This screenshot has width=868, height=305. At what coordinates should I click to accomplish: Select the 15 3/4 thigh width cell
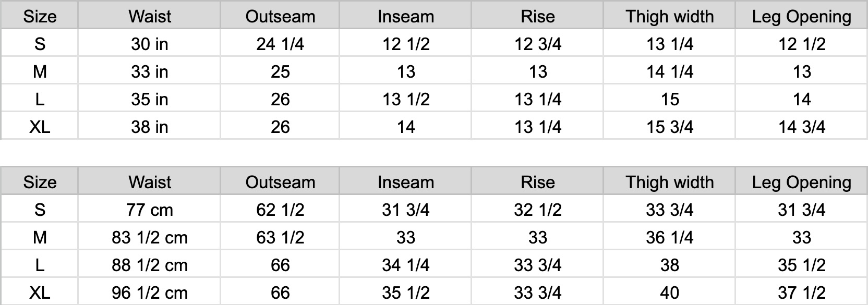(670, 127)
